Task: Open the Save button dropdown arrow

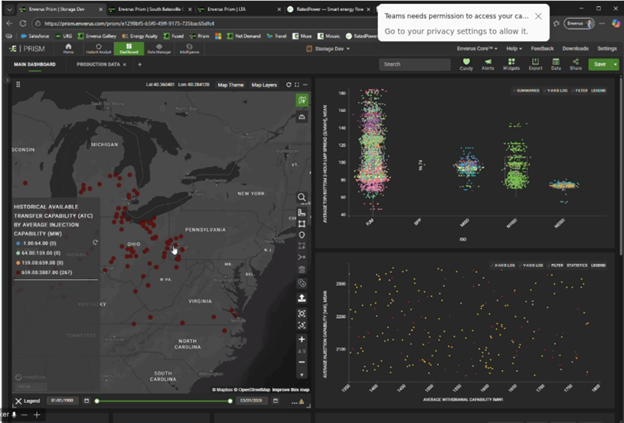Action: [615, 64]
